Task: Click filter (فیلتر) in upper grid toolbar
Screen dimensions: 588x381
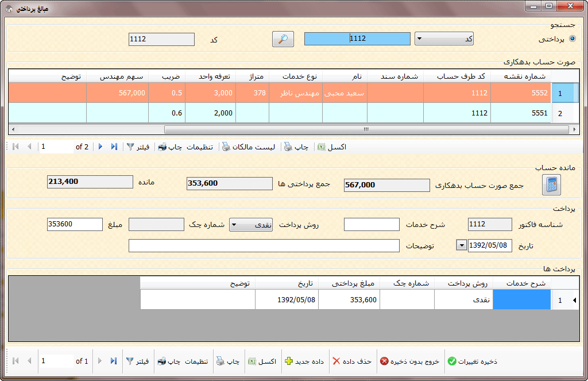Action: click(138, 147)
